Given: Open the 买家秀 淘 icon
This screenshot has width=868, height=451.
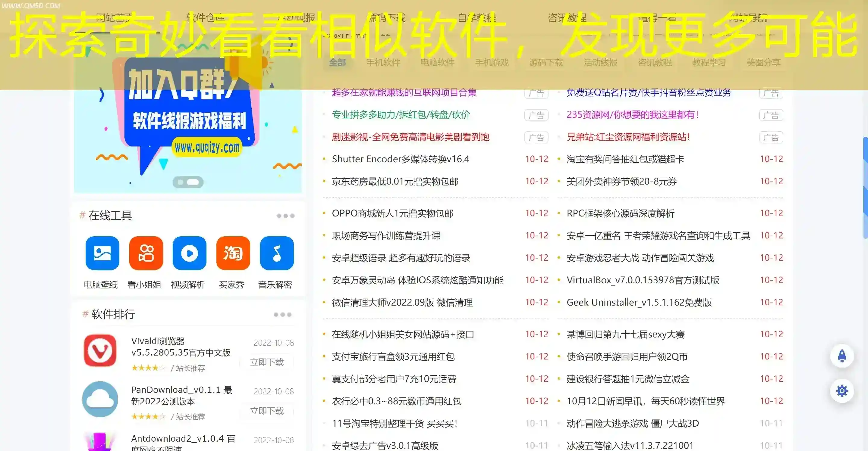Looking at the screenshot, I should [x=233, y=253].
